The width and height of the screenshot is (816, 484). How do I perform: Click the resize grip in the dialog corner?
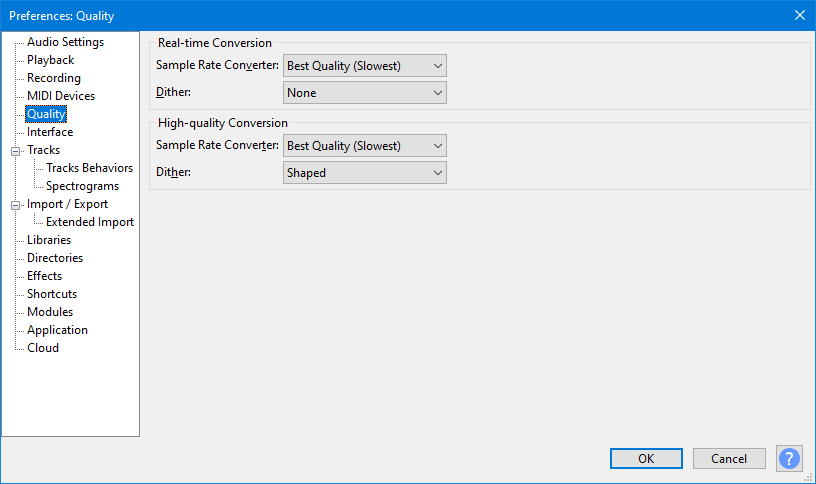[809, 477]
